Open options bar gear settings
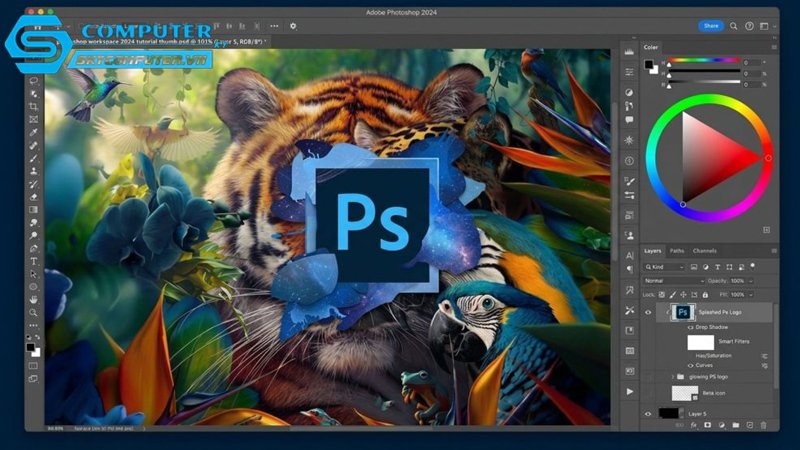 (293, 26)
